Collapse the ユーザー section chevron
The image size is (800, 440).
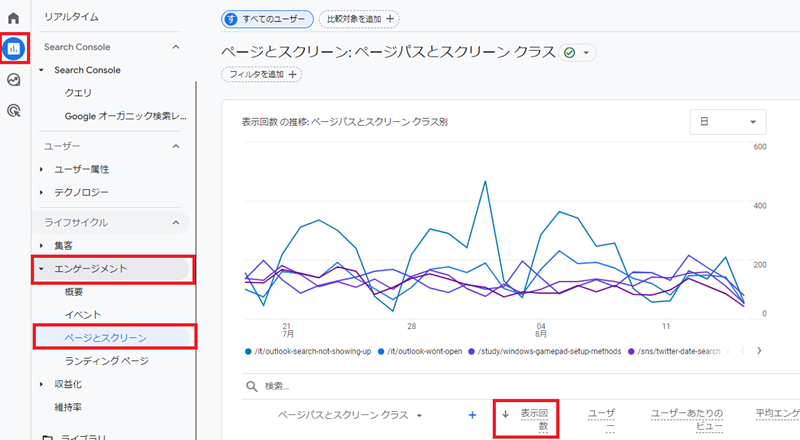176,146
